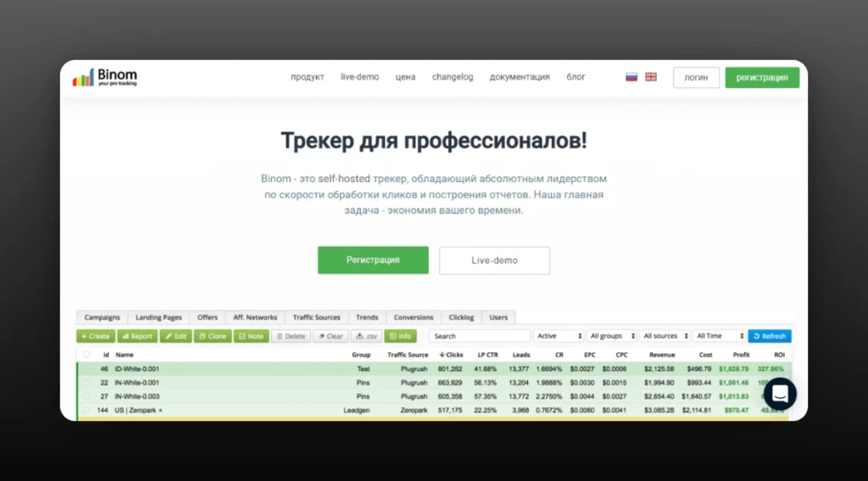Toggle the select-all checkbox in table header
868x481 pixels.
86,354
